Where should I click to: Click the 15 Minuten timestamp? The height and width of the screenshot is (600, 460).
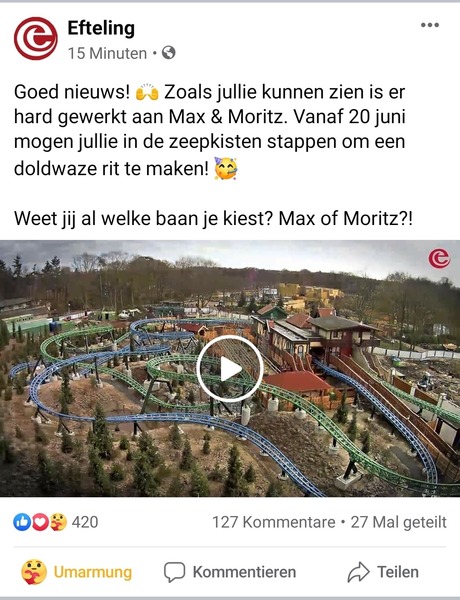click(x=107, y=53)
